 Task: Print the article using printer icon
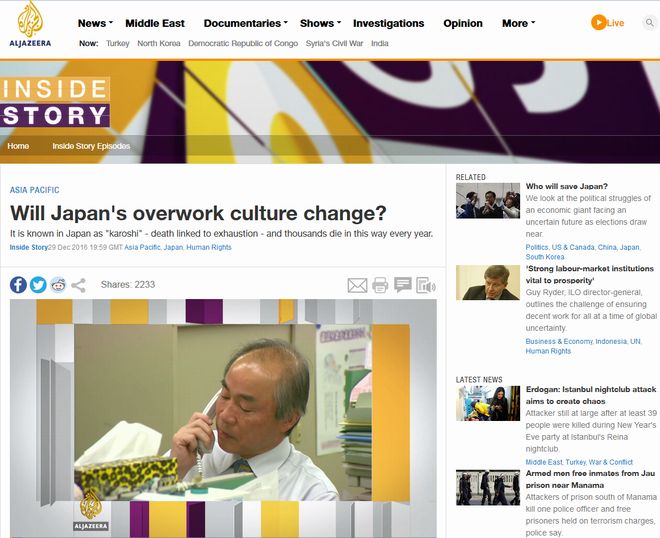tap(380, 285)
